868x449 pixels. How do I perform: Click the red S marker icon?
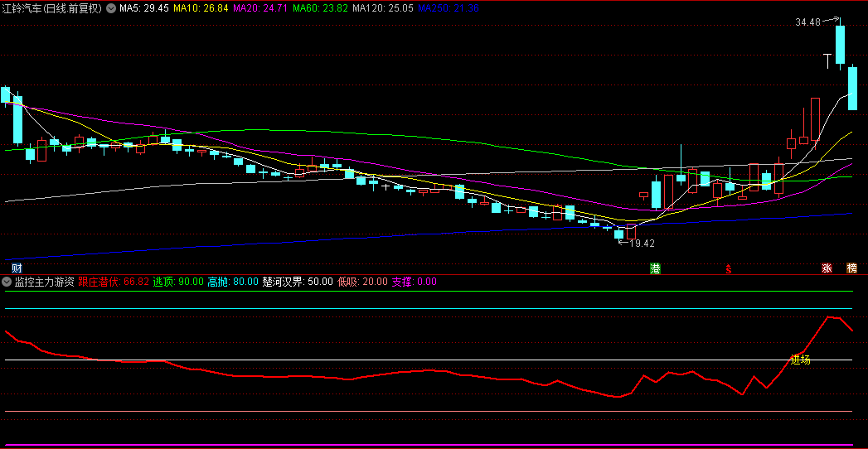(x=729, y=268)
